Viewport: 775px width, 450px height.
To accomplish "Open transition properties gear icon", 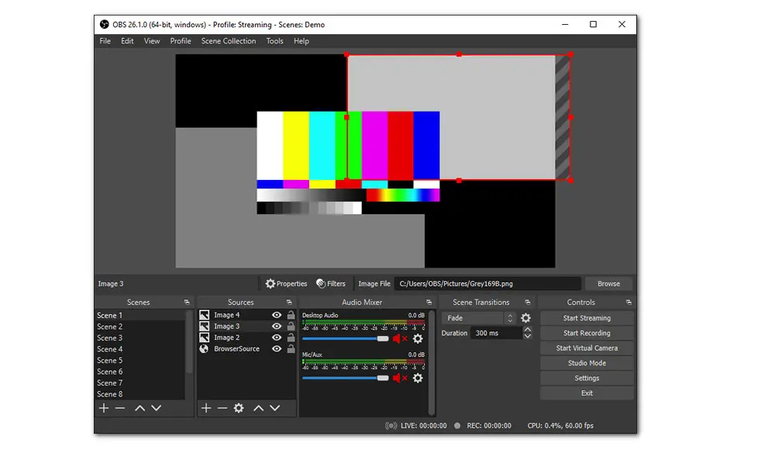I will [526, 318].
